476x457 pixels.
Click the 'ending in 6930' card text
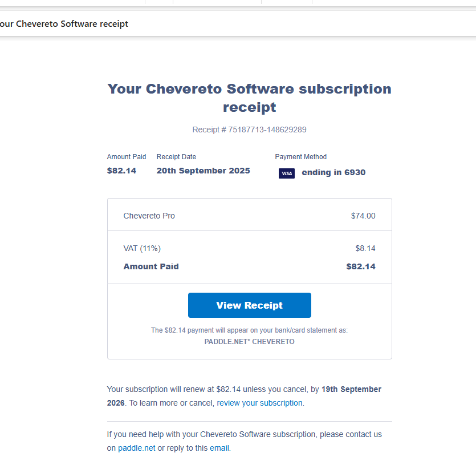pos(333,172)
